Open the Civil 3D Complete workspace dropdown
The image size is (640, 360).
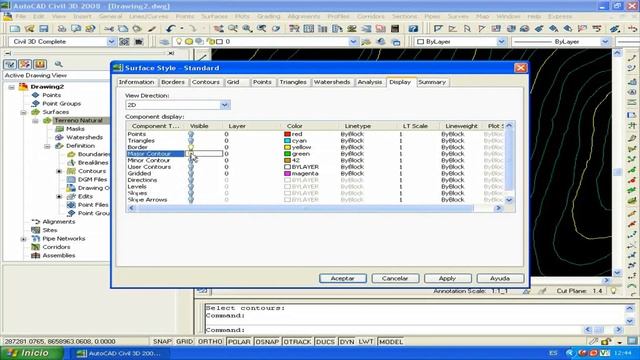tap(111, 42)
